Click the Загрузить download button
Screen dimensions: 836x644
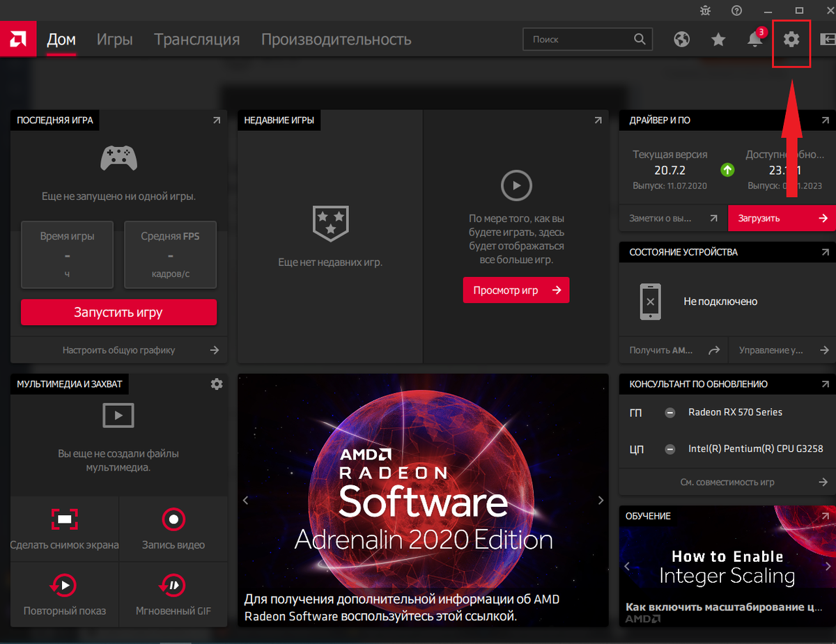click(x=782, y=218)
